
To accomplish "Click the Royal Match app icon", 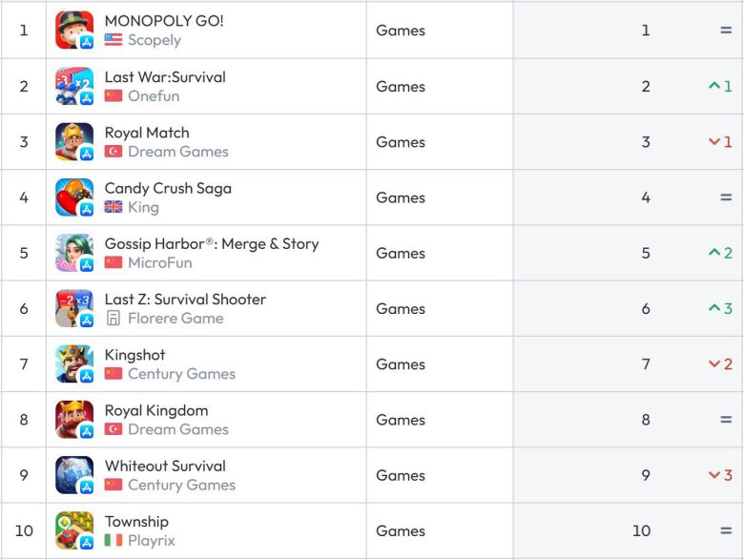I will (74, 142).
